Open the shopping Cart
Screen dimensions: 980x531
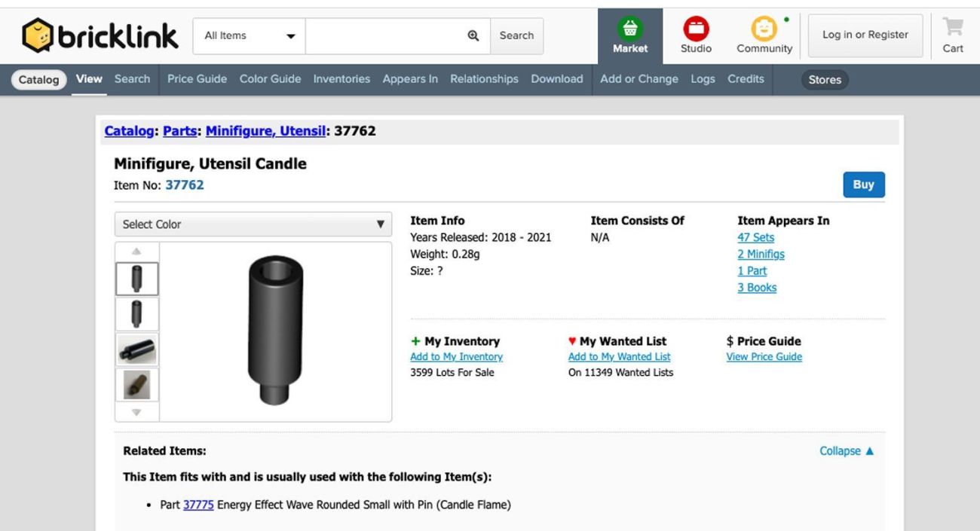pos(953,36)
